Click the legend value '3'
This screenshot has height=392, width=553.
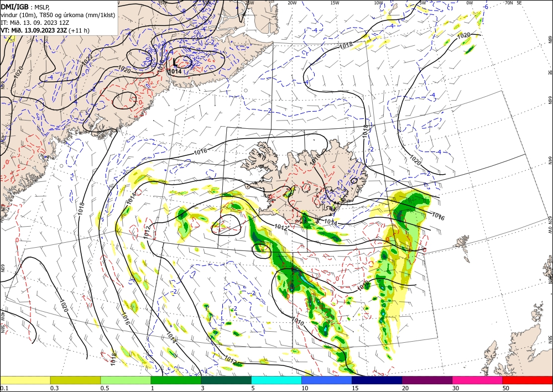click(203, 388)
